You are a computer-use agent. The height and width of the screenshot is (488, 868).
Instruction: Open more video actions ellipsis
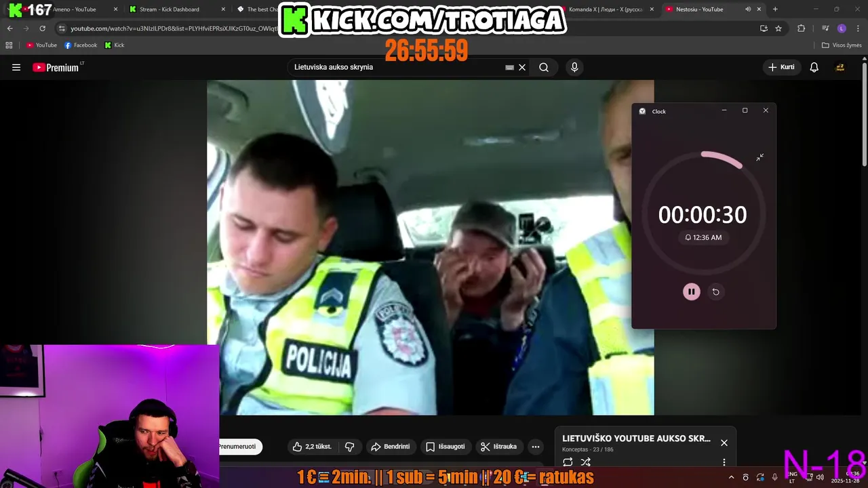click(x=536, y=447)
